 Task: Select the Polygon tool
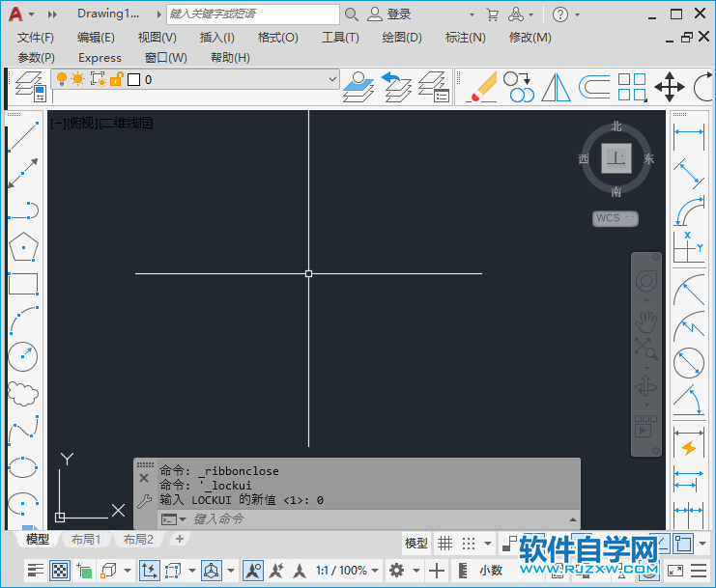(x=24, y=247)
